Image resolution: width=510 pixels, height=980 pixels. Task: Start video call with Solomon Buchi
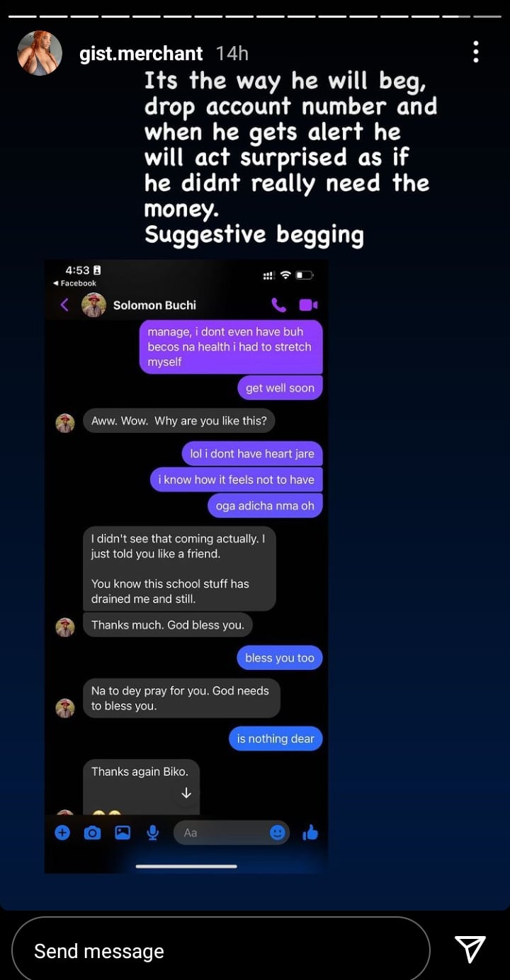click(x=308, y=305)
